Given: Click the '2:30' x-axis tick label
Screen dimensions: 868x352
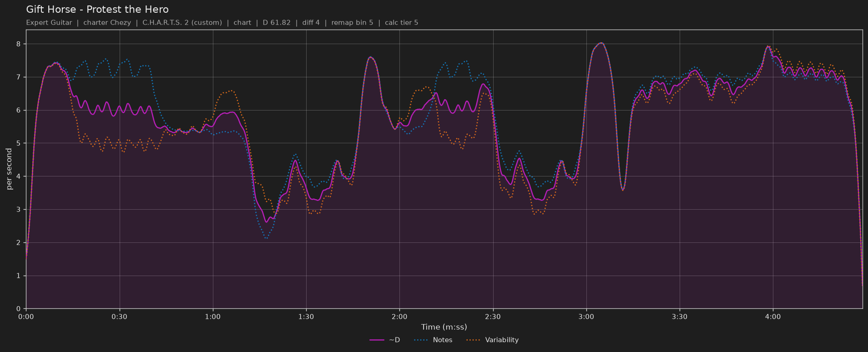Looking at the screenshot, I should 493,317.
